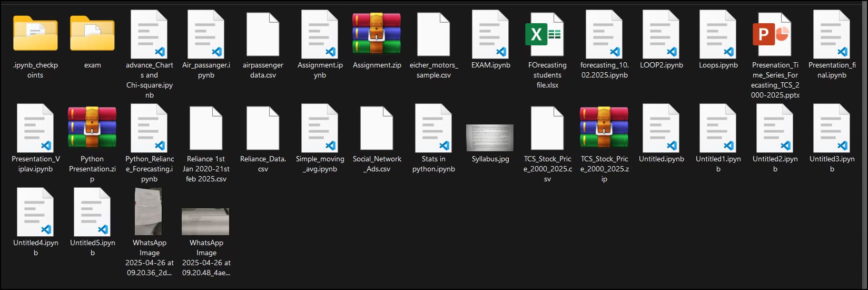
Task: Select the Reliance_Data.csv file
Action: tap(263, 128)
